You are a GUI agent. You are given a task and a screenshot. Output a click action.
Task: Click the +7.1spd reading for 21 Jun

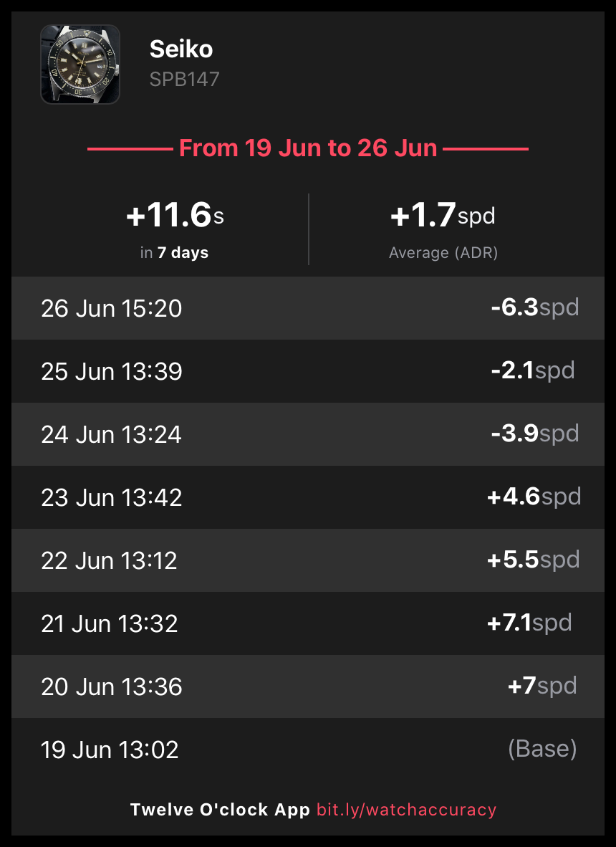point(529,623)
